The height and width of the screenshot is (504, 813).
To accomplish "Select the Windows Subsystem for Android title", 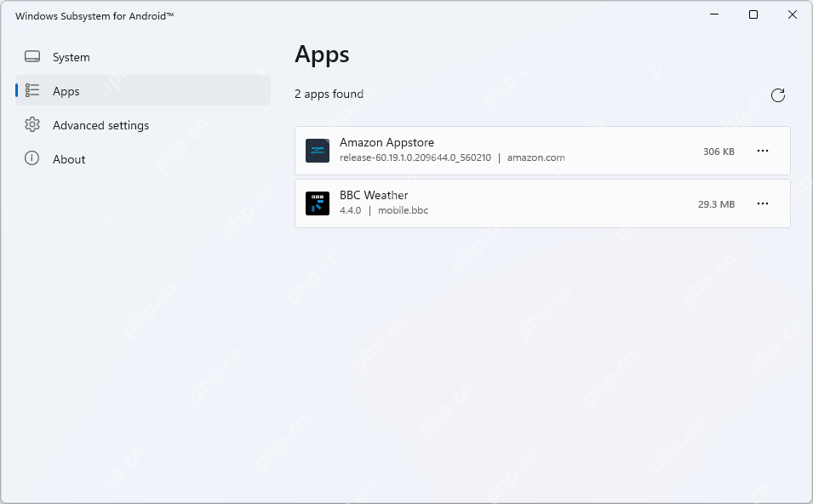I will [x=94, y=16].
